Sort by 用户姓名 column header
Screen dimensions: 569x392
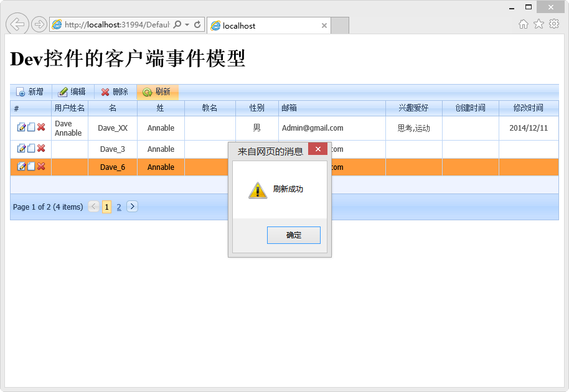[69, 108]
